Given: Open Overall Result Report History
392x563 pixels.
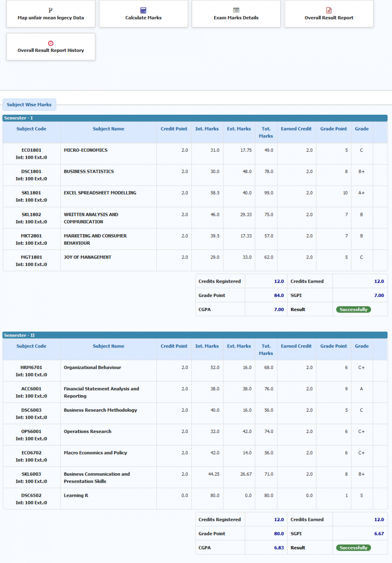Looking at the screenshot, I should coord(51,47).
